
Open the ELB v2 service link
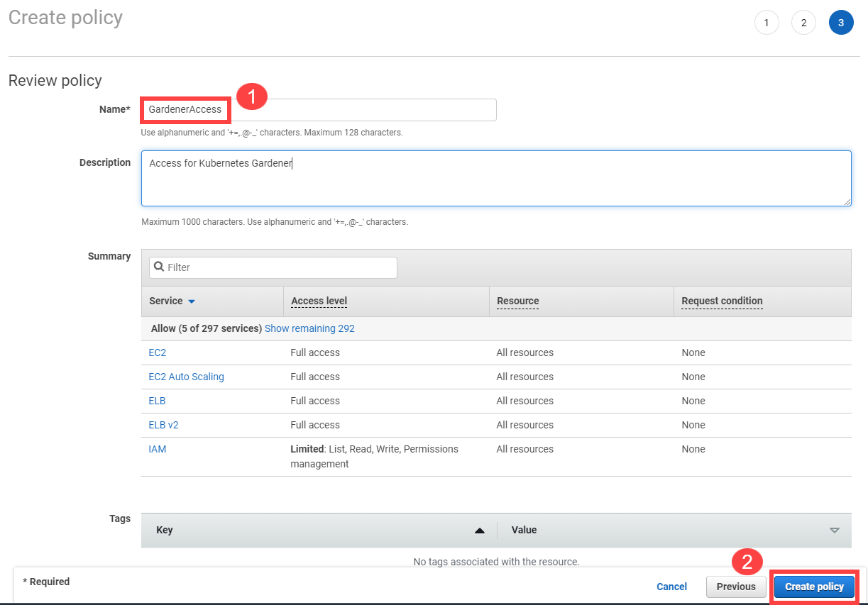click(x=163, y=425)
